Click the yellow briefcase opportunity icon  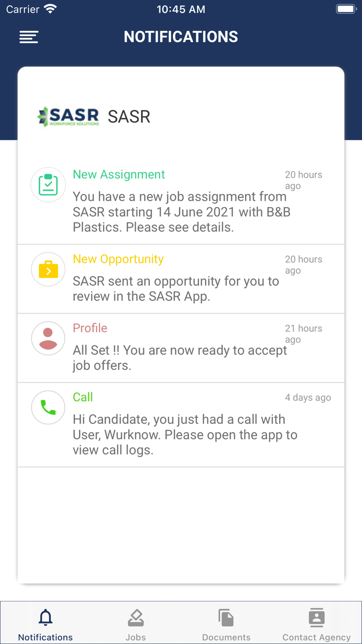(x=48, y=269)
